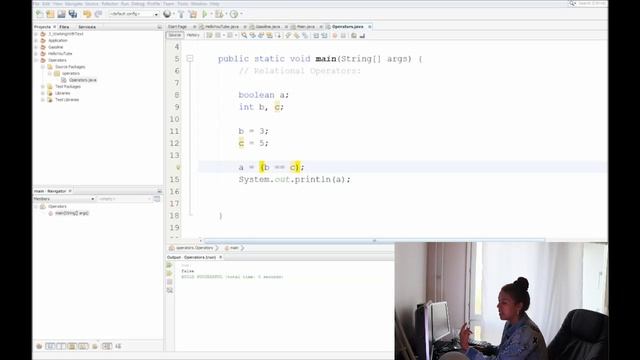Click the Stop icon in Output panel

click(x=170, y=282)
